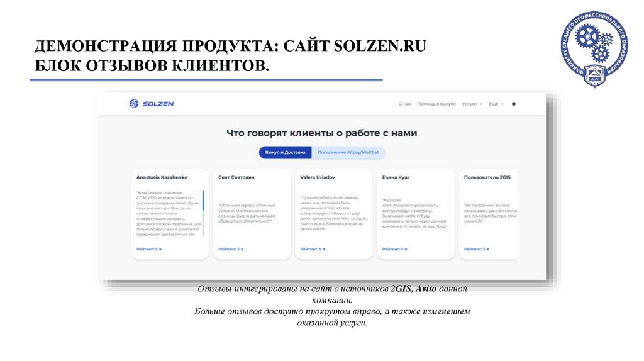Click bold text '2GIS, Avito' in caption

coord(413,289)
